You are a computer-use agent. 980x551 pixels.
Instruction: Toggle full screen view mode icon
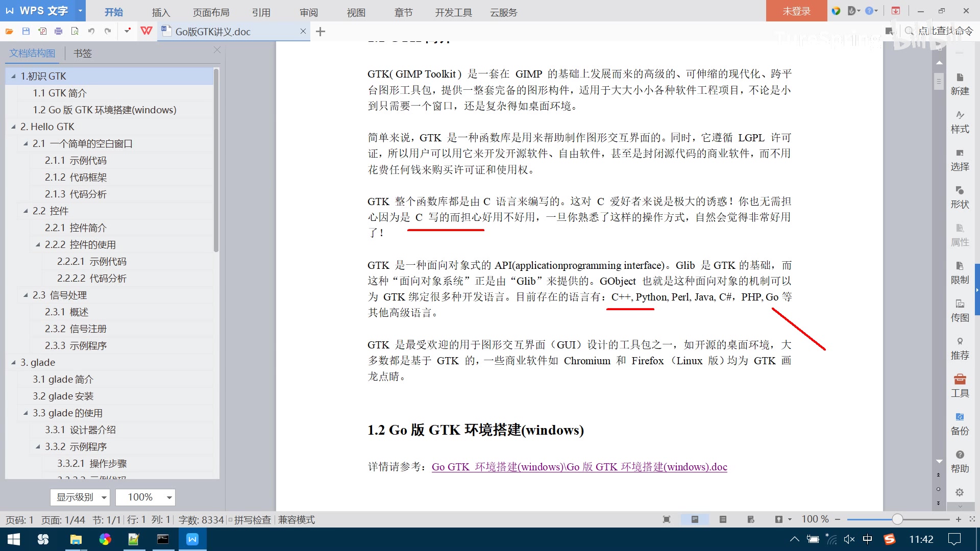(x=666, y=519)
